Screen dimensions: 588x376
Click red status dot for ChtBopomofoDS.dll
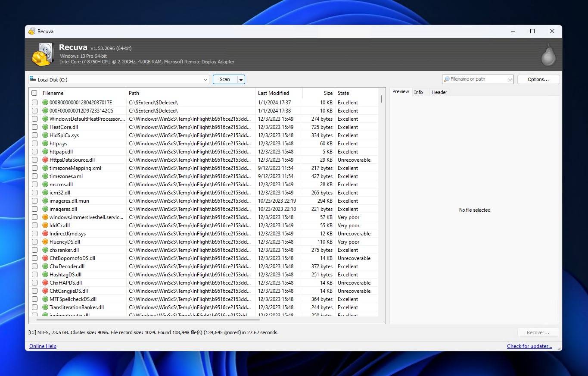point(45,258)
